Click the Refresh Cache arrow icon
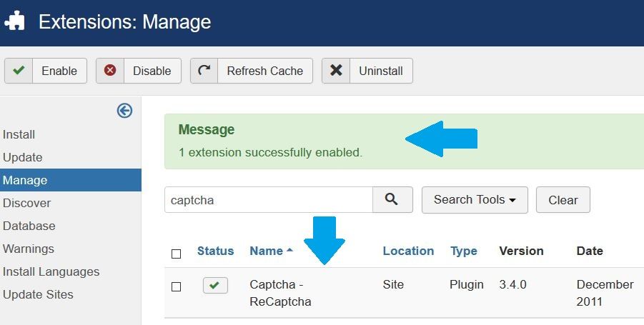This screenshot has width=644, height=325. (x=204, y=71)
